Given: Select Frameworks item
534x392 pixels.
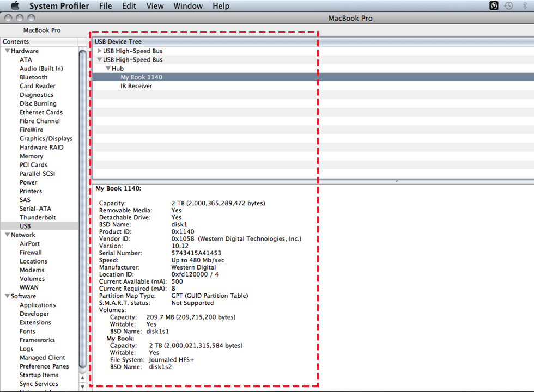Looking at the screenshot, I should [37, 340].
